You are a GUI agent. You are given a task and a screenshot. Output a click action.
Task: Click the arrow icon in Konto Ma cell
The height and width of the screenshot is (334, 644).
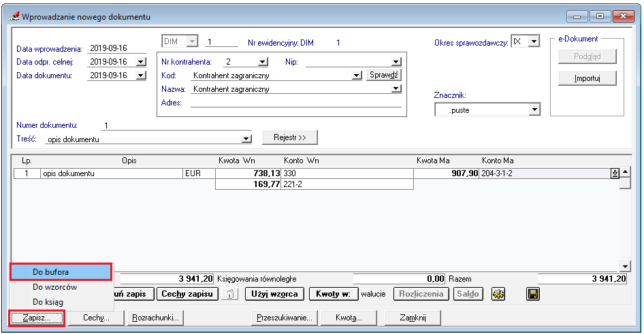(615, 173)
